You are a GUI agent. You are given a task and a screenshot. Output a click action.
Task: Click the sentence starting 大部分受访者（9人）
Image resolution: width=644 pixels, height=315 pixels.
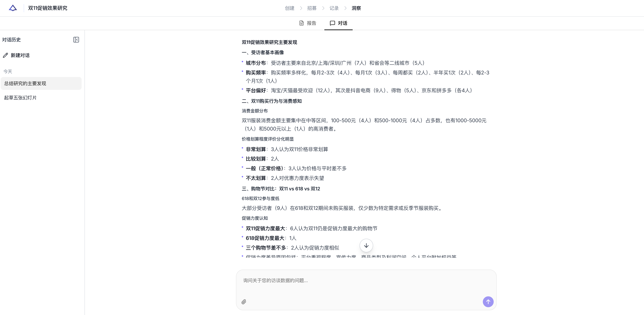point(342,208)
